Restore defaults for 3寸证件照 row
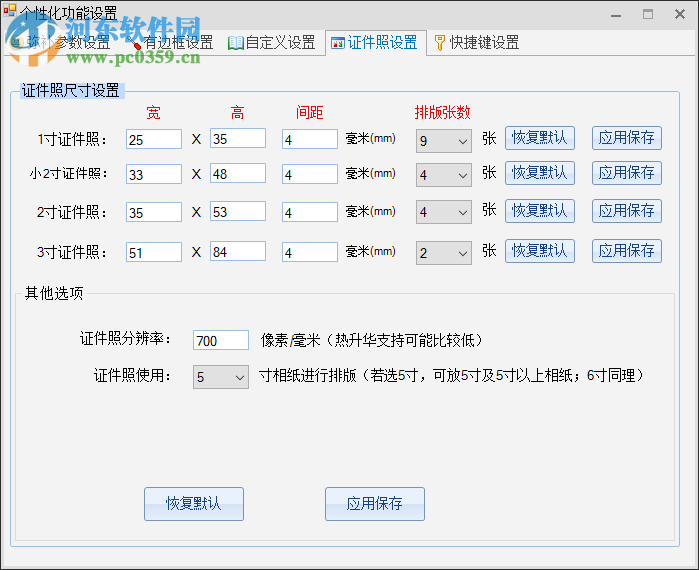 click(x=540, y=251)
